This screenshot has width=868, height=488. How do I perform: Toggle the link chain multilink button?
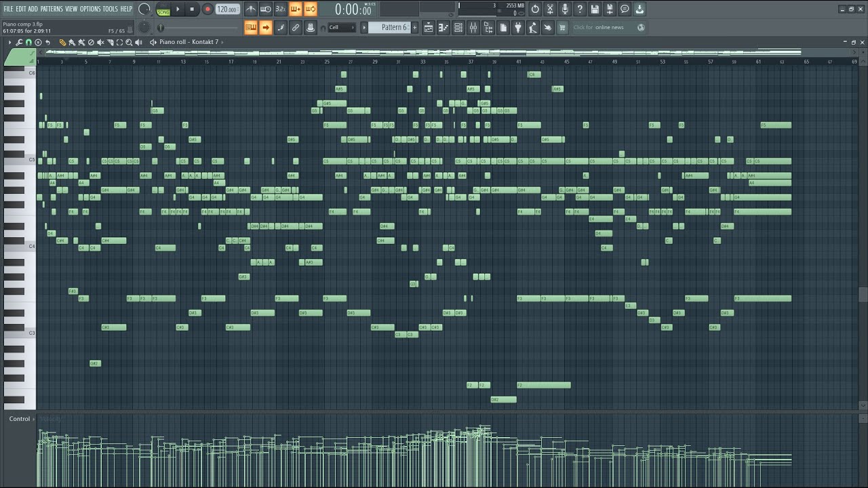click(296, 28)
